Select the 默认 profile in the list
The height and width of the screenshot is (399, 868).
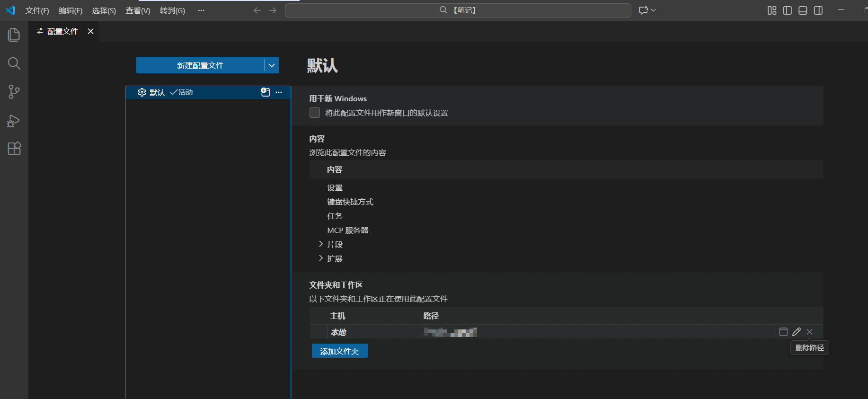[208, 92]
